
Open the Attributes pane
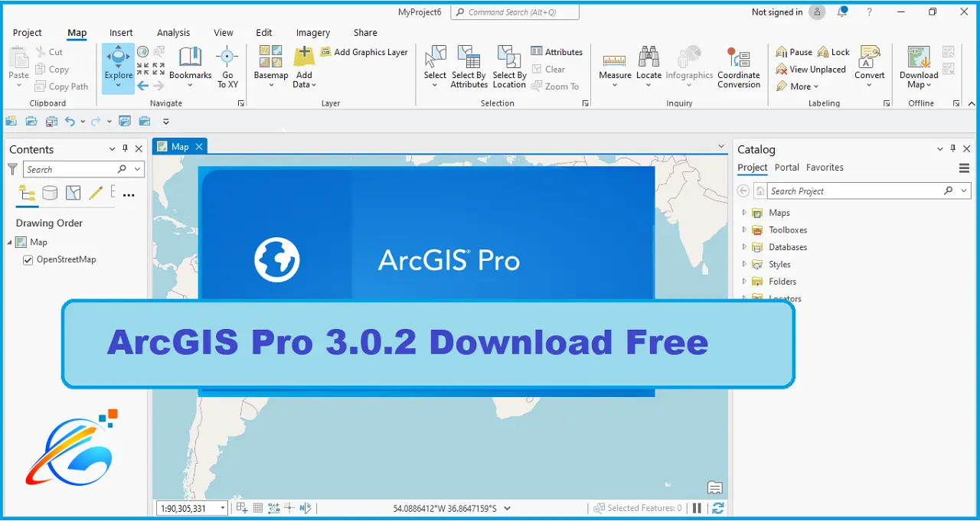click(557, 52)
